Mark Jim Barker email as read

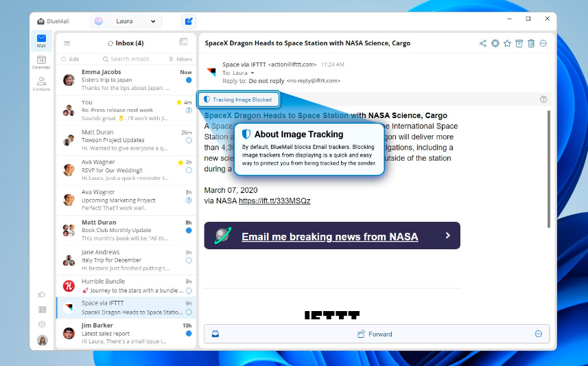click(189, 333)
